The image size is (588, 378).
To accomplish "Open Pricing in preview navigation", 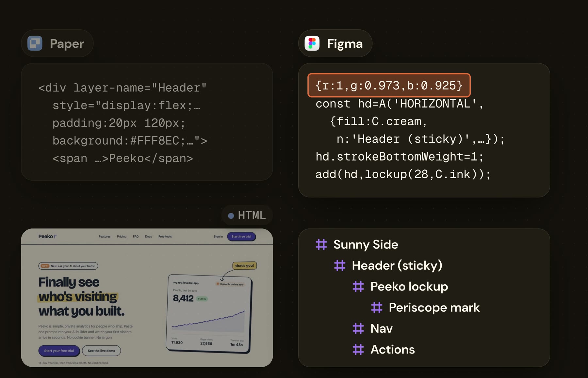I will [x=122, y=237].
